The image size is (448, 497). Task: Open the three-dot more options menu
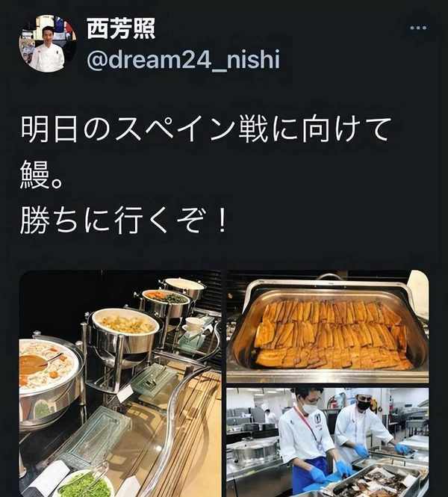click(x=418, y=28)
